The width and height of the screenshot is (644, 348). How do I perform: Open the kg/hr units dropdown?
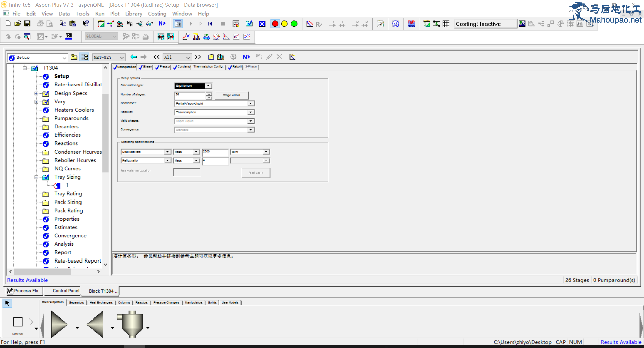pyautogui.click(x=266, y=152)
